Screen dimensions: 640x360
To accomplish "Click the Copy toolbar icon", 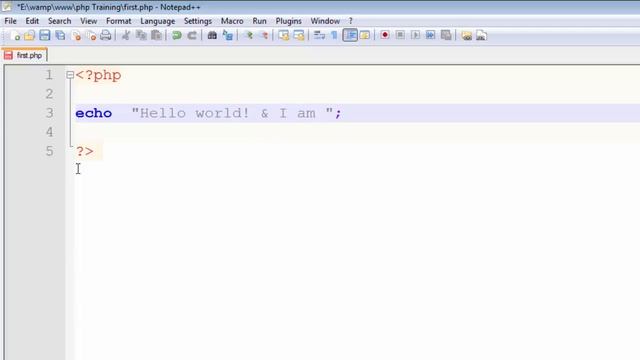I will pos(141,36).
